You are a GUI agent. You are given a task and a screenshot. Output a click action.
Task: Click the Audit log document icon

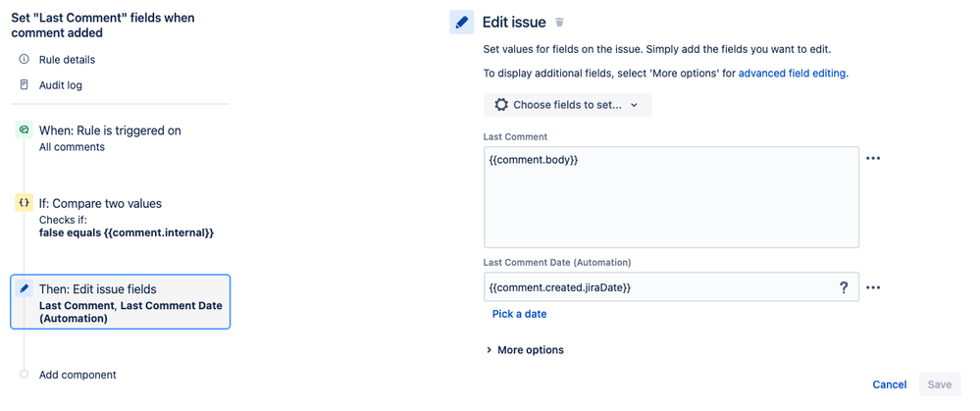(x=25, y=85)
